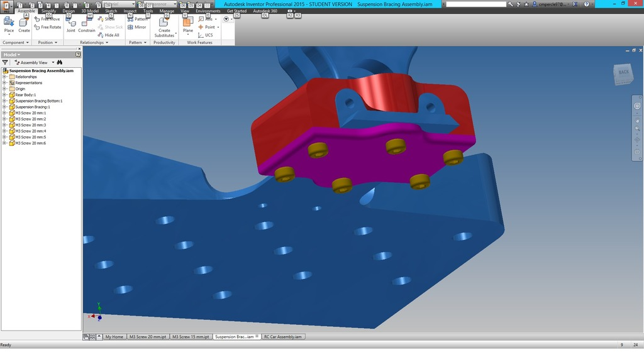The image size is (644, 362).
Task: Select the Constrain tool
Action: pos(86,26)
